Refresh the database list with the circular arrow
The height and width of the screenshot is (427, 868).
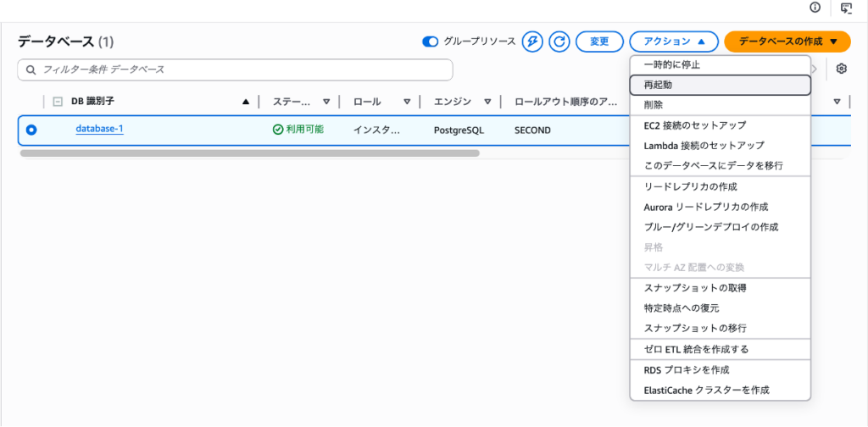point(559,42)
